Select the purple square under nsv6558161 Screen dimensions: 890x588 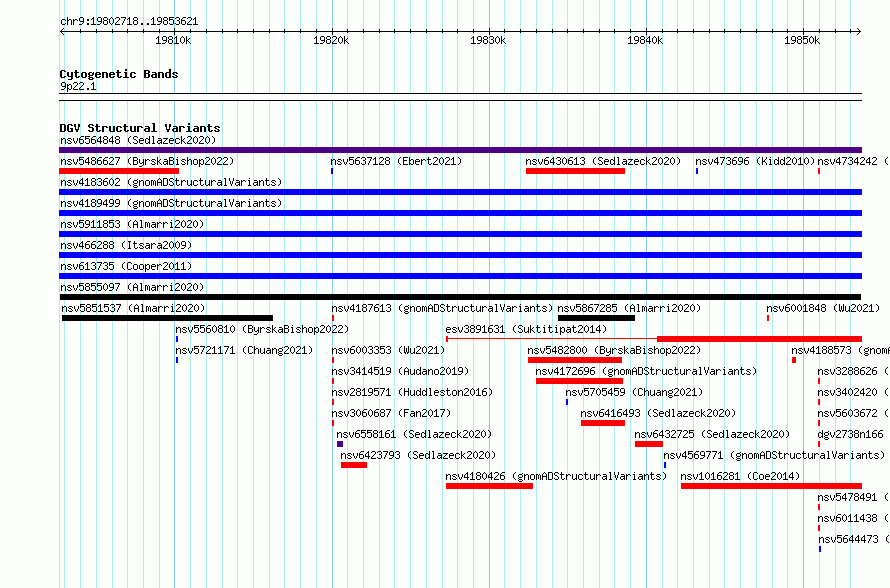340,444
